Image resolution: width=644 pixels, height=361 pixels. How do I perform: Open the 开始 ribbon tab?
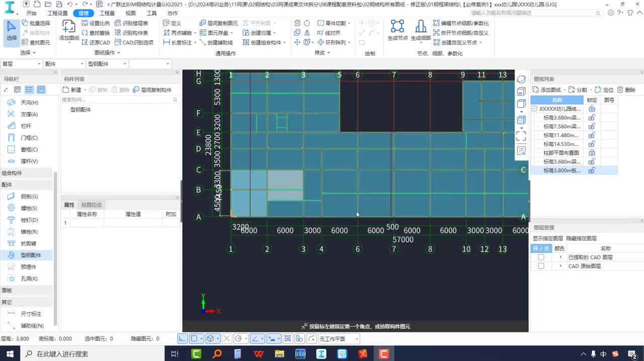coord(31,14)
